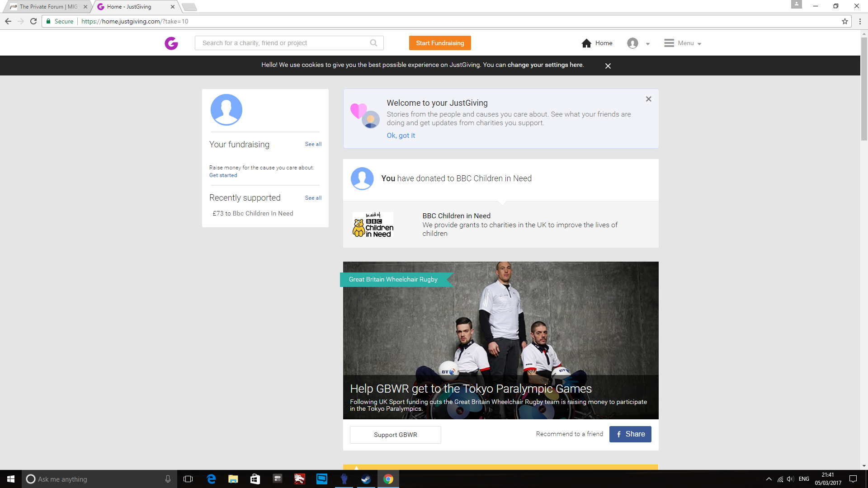868x488 pixels.
Task: See all Recently supported charities
Action: 313,198
